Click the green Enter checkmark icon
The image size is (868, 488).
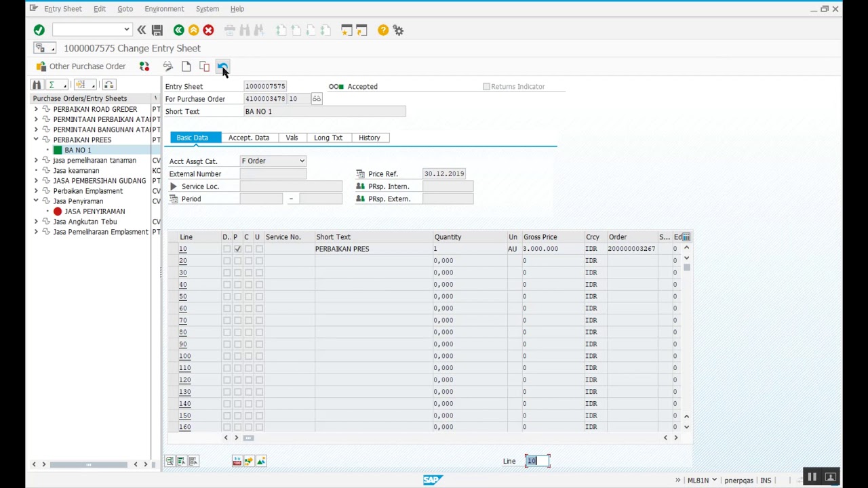pyautogui.click(x=39, y=30)
